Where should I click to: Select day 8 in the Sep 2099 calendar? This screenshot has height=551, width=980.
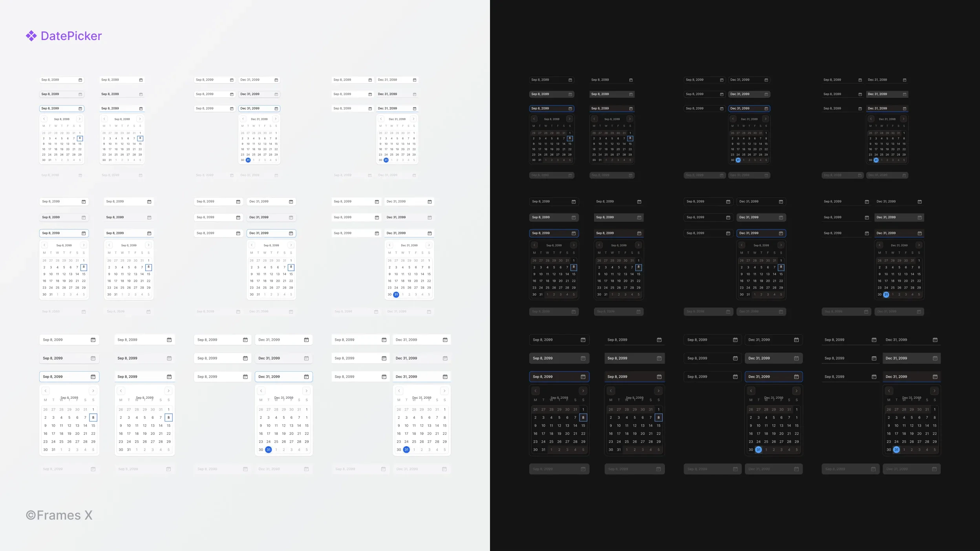[80, 138]
